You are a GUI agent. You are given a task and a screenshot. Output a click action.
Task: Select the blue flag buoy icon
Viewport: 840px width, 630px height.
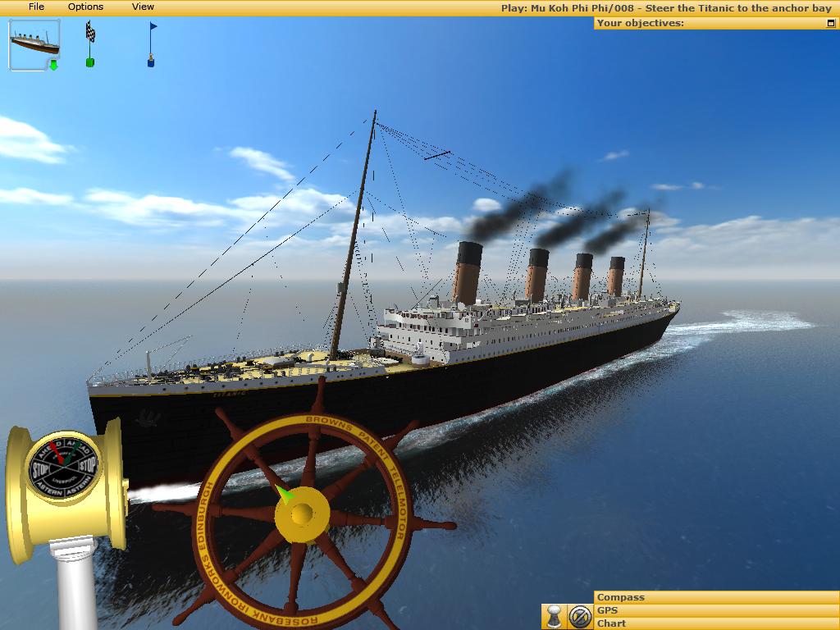pyautogui.click(x=152, y=44)
